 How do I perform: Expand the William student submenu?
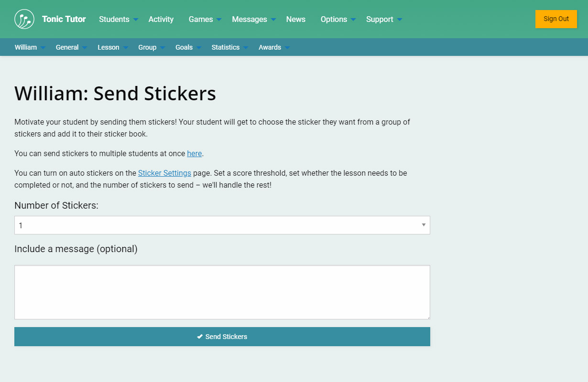[x=30, y=47]
